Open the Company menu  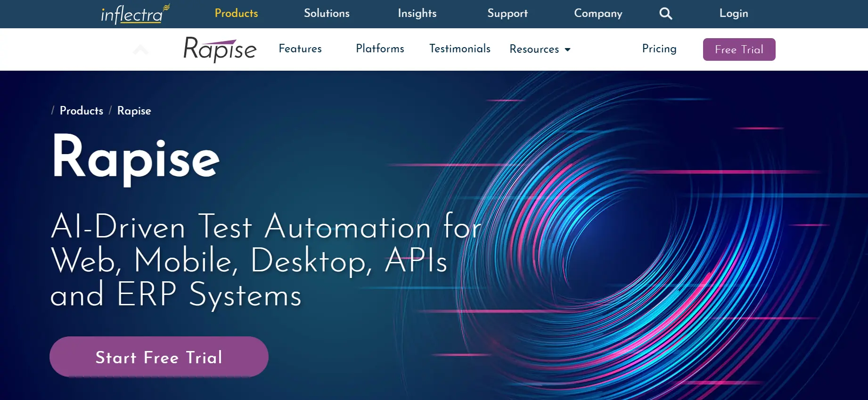(598, 14)
